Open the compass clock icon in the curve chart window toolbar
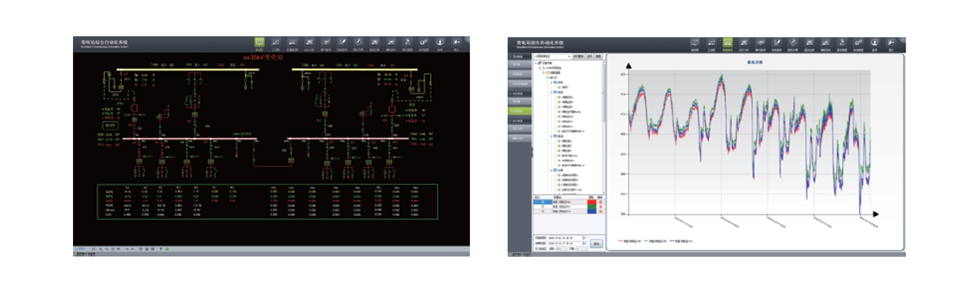Screen dimensions: 980x294 [x=793, y=43]
